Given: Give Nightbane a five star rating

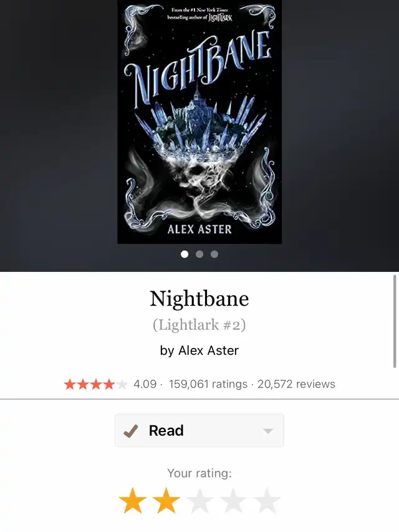Looking at the screenshot, I should pos(267,500).
